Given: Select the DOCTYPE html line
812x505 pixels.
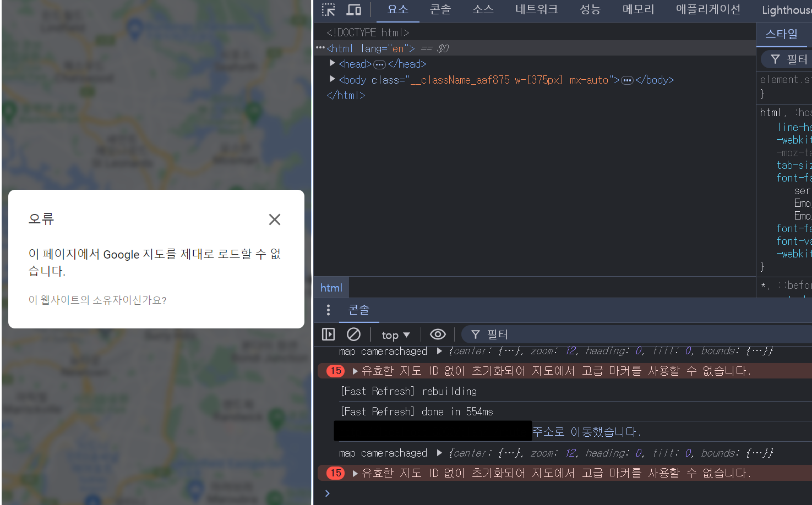Looking at the screenshot, I should click(x=368, y=32).
